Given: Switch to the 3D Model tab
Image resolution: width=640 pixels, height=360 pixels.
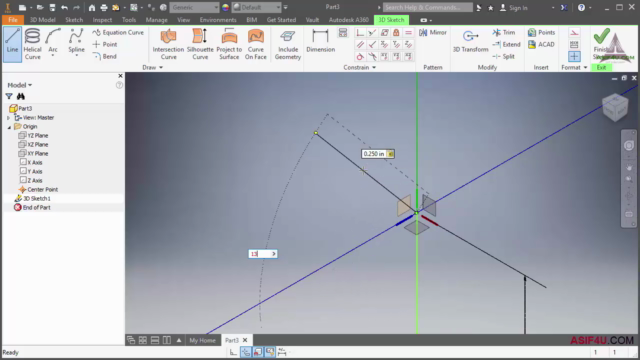Looking at the screenshot, I should [x=42, y=20].
